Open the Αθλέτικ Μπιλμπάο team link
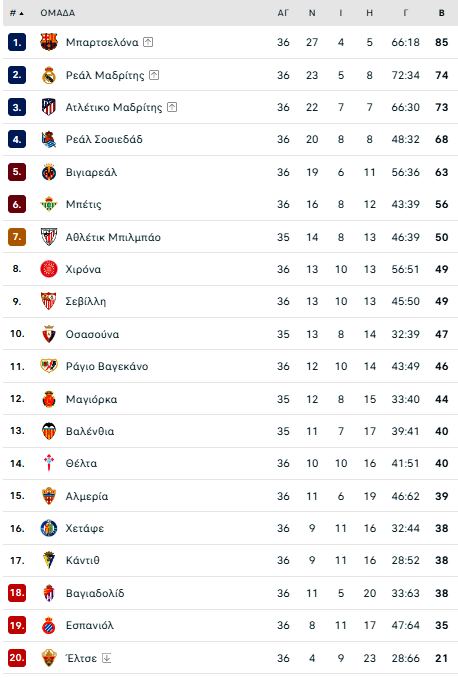 (113, 237)
